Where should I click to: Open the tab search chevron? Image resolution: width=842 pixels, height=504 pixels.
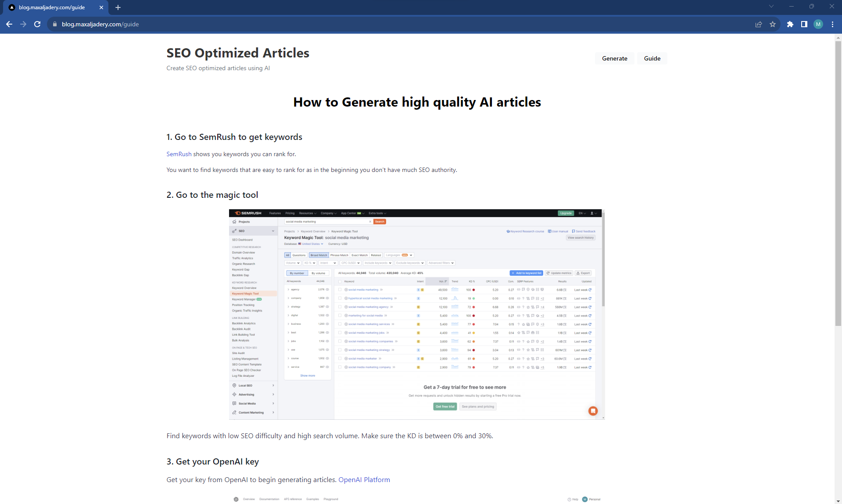[771, 6]
